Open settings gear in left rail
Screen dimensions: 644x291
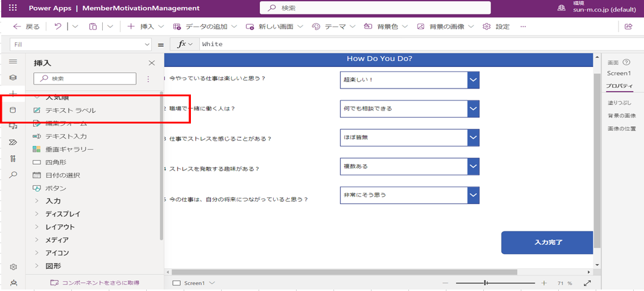point(13,267)
